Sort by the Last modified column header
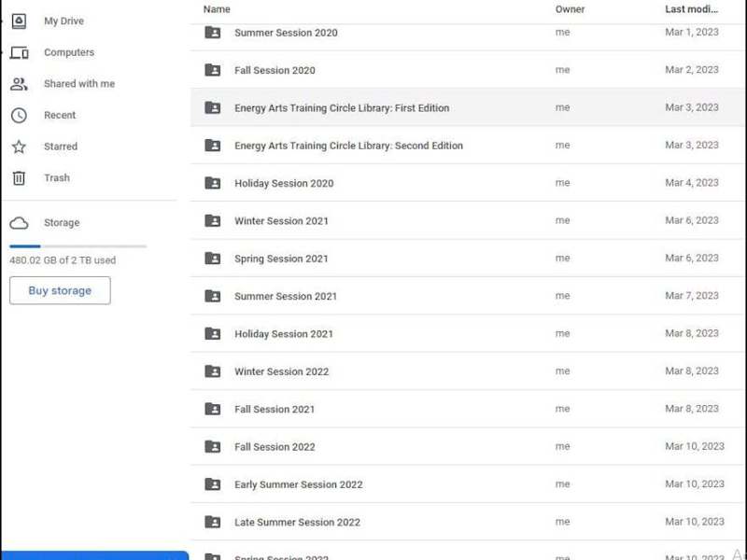Image resolution: width=747 pixels, height=560 pixels. coord(691,9)
